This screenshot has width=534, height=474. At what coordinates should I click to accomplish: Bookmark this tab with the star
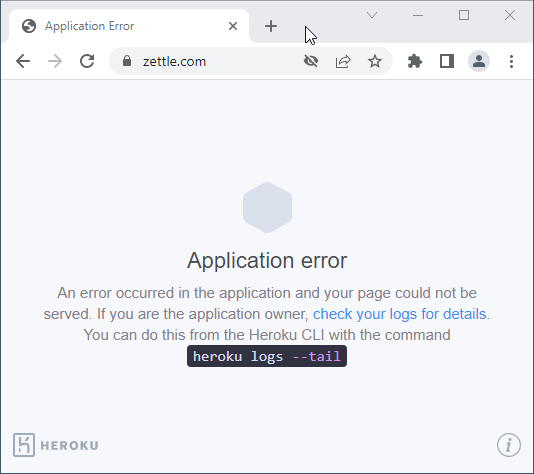[375, 61]
